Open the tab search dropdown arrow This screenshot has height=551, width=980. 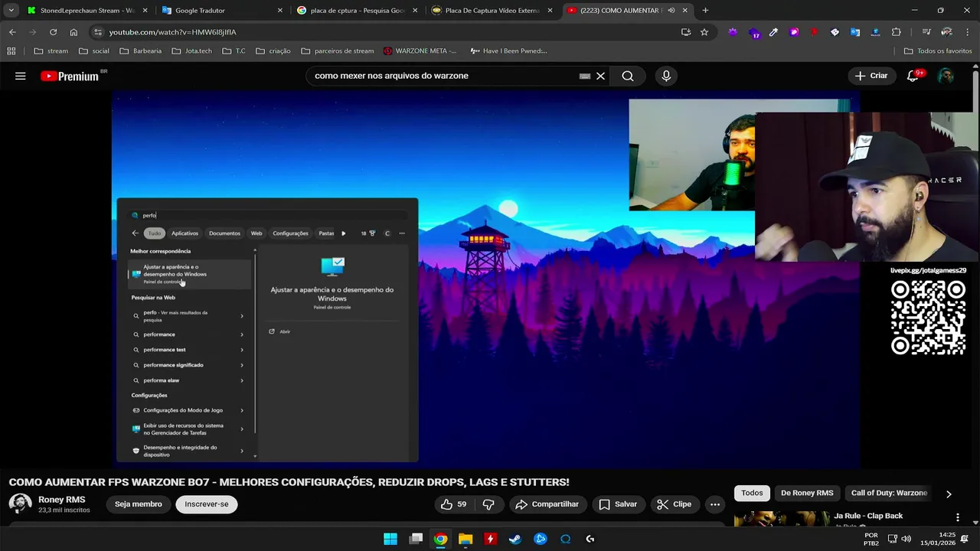[11, 11]
